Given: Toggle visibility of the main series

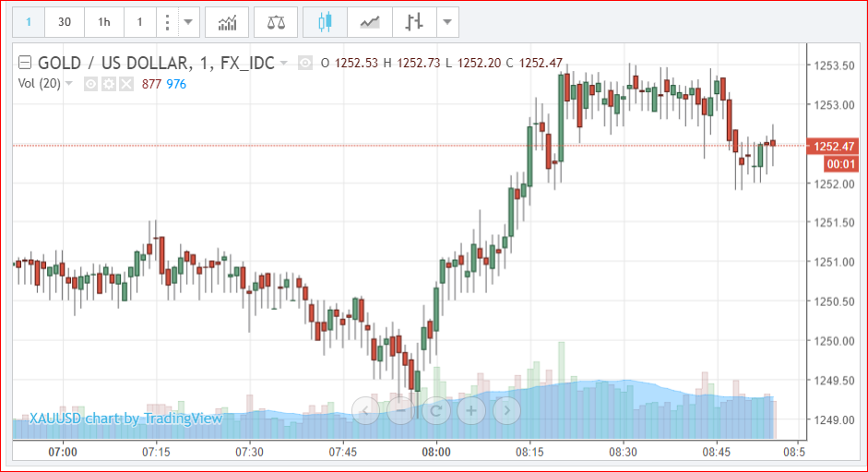Looking at the screenshot, I should tap(305, 63).
